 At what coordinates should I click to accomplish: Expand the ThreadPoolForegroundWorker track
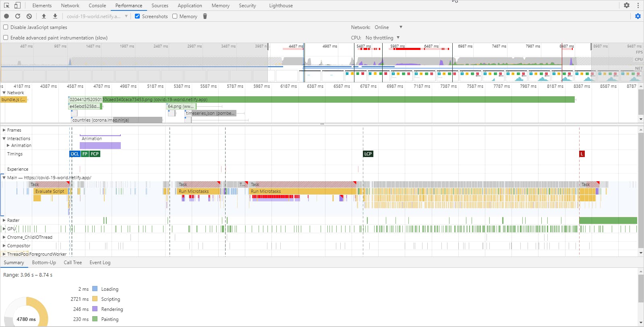(4, 254)
